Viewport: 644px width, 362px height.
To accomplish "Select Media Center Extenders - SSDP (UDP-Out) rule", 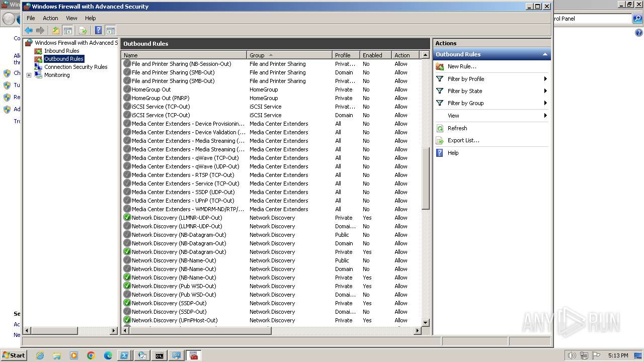I will click(x=183, y=192).
